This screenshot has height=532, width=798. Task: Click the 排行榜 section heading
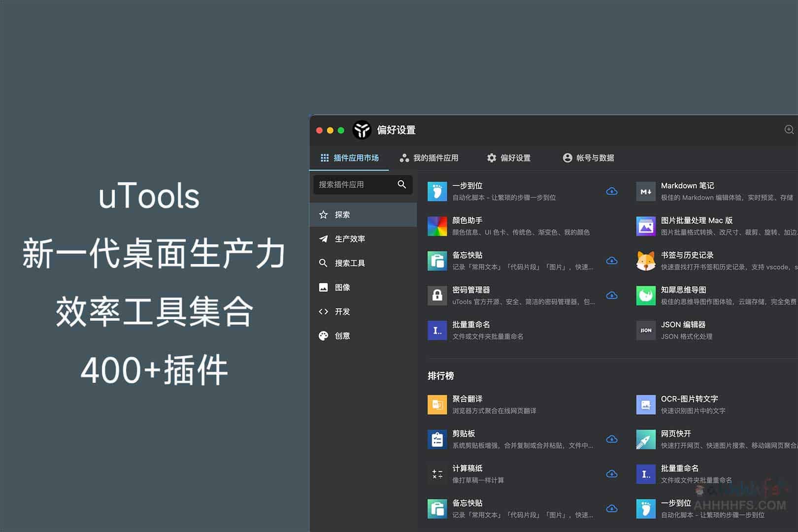coord(441,376)
